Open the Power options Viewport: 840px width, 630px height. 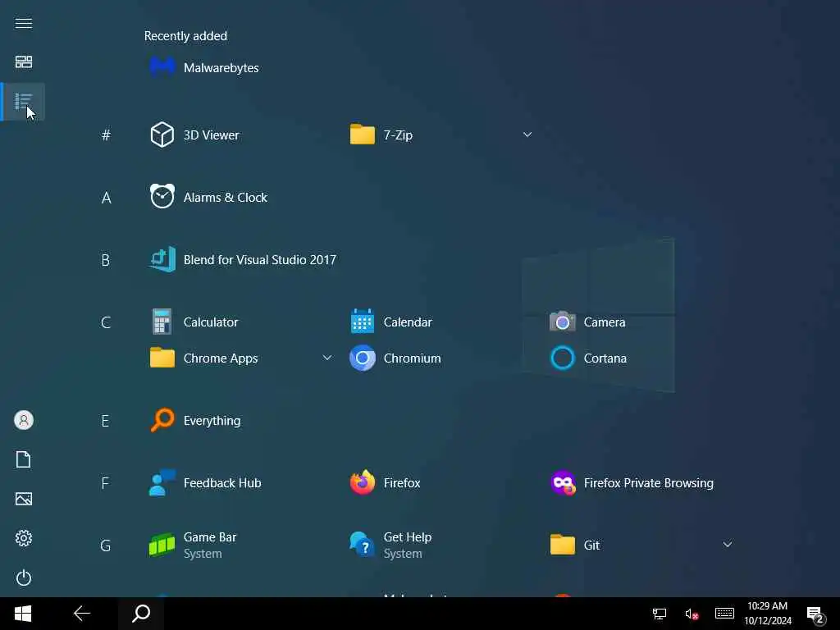(24, 577)
